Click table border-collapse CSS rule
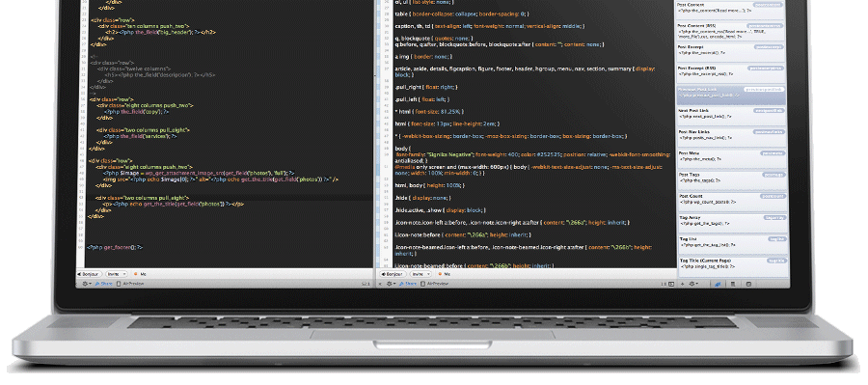This screenshot has height=385, width=868. click(462, 14)
